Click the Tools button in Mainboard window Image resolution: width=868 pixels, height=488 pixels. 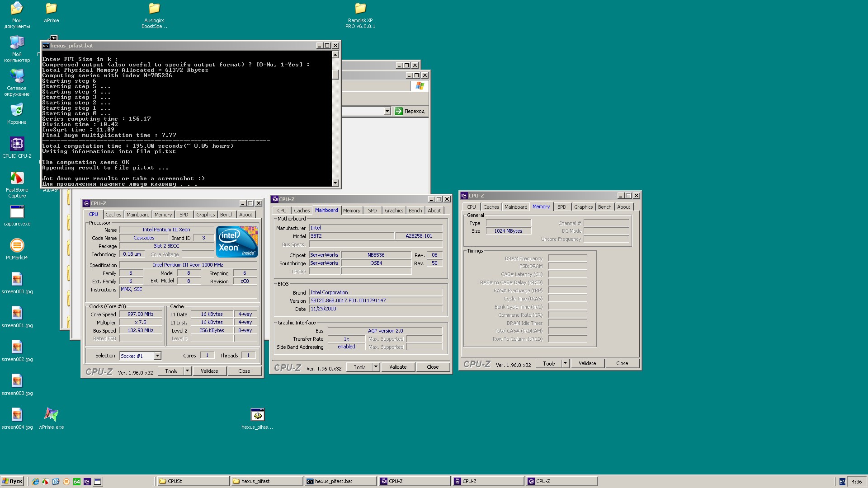359,367
